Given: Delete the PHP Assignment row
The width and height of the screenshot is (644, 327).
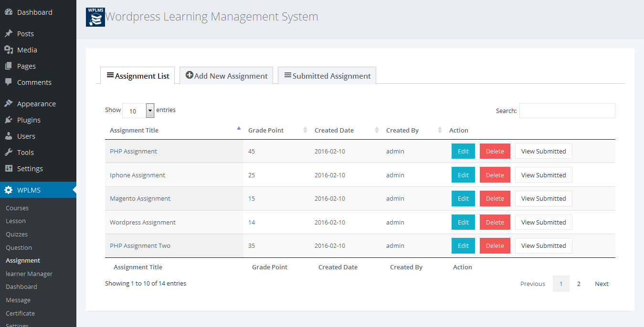Looking at the screenshot, I should (x=495, y=151).
